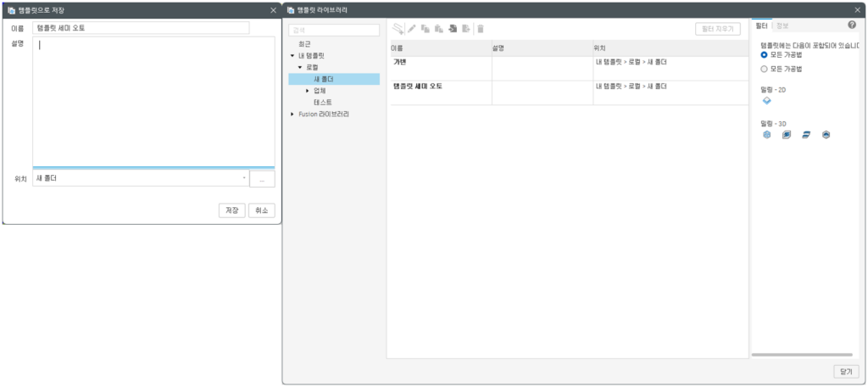The height and width of the screenshot is (387, 868).
Task: Select 업체 folder label in the tree
Action: pos(320,91)
